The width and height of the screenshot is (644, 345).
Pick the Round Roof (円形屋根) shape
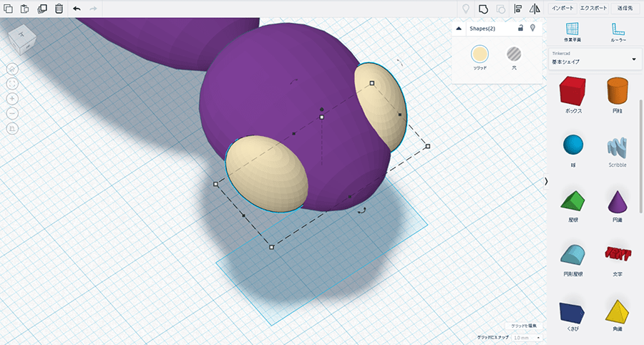tap(573, 260)
